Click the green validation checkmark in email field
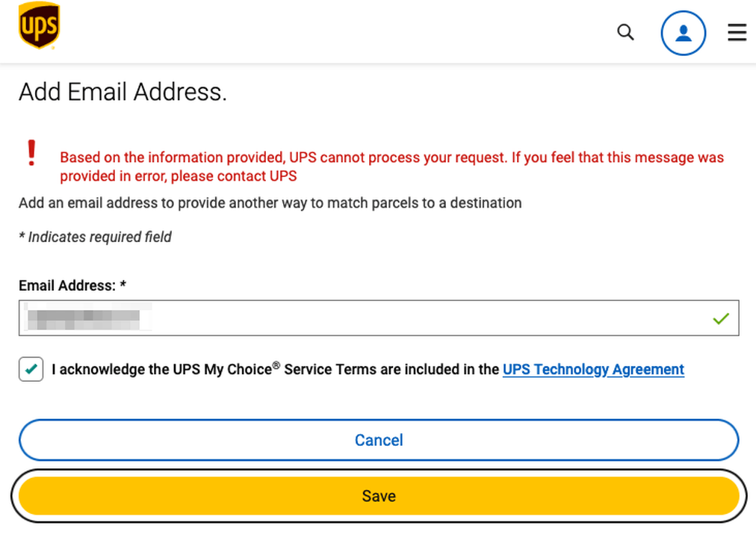Screen dimensions: 756x546 720,319
